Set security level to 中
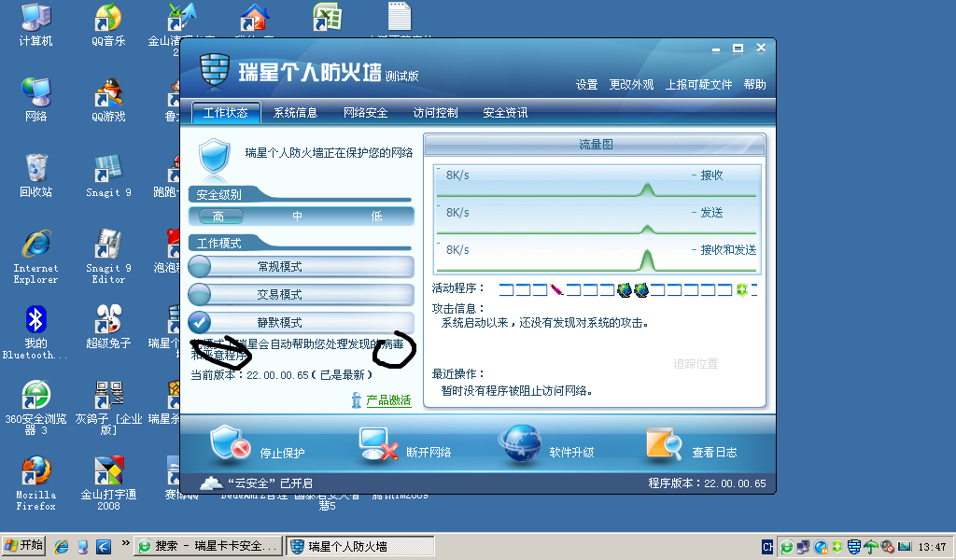This screenshot has height=560, width=956. [x=298, y=217]
